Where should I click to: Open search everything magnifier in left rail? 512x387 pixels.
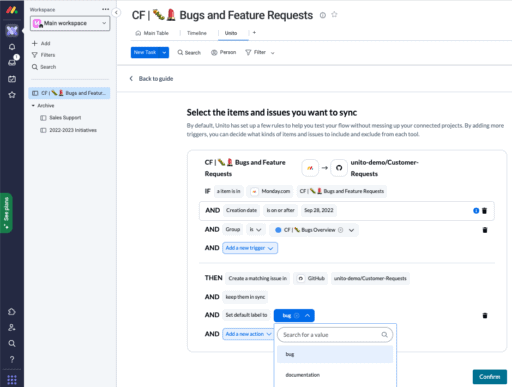click(12, 343)
